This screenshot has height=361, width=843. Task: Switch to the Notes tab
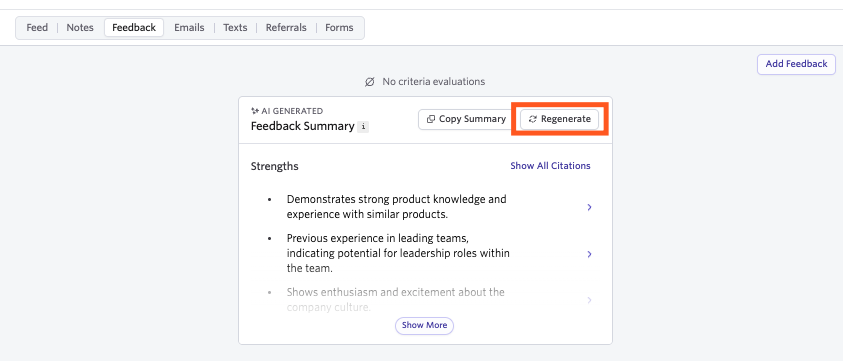(80, 27)
